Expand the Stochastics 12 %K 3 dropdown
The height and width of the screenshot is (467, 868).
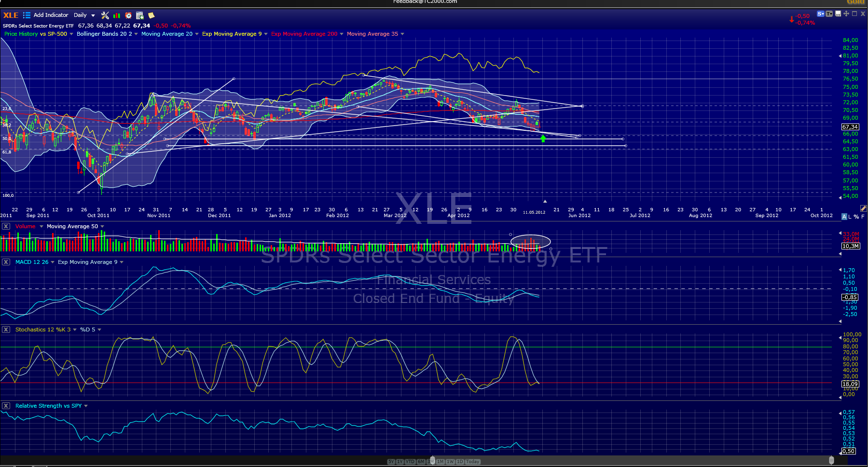pos(75,330)
